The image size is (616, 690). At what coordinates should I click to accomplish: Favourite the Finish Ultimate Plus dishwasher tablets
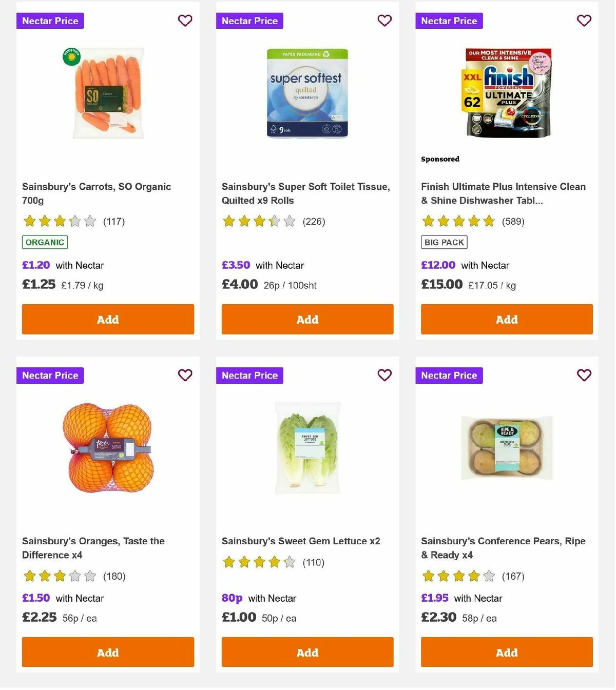584,21
